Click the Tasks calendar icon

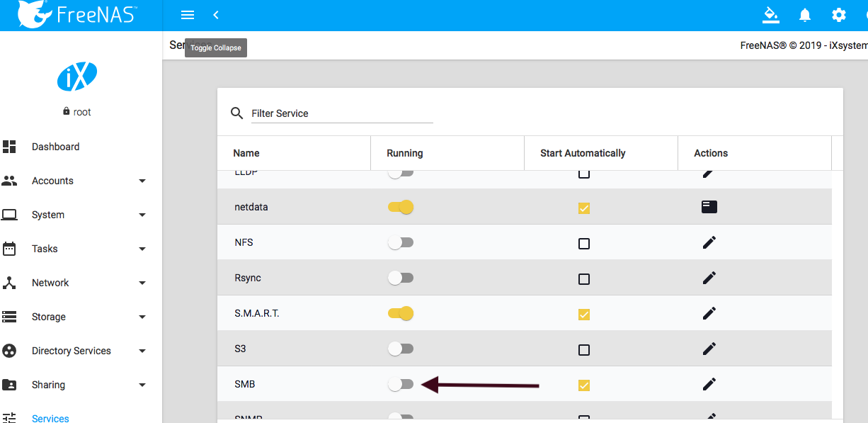tap(9, 249)
